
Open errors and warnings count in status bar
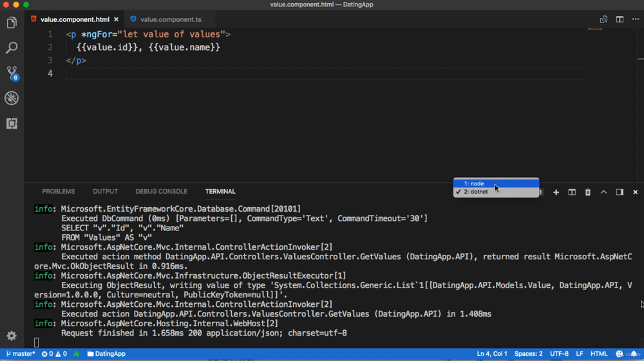coord(54,354)
